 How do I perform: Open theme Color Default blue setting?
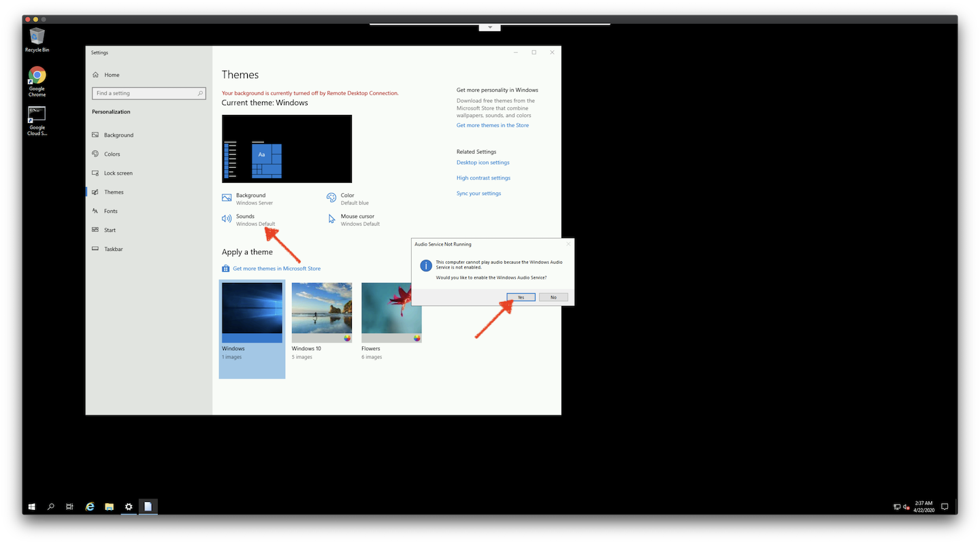pyautogui.click(x=348, y=199)
